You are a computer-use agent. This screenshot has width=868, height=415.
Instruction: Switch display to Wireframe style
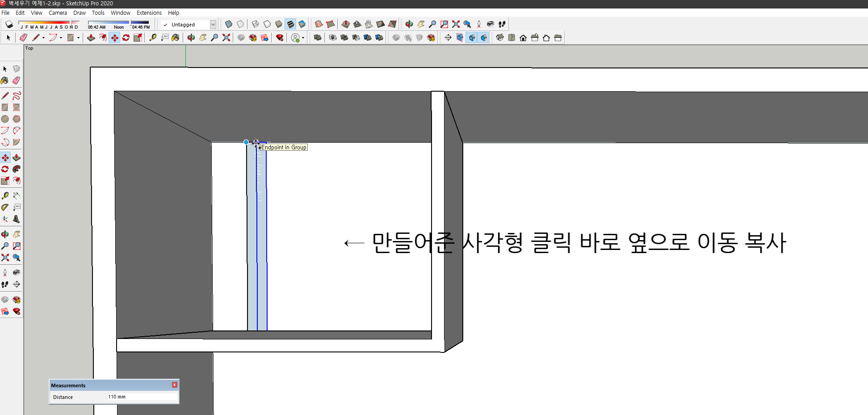click(256, 24)
